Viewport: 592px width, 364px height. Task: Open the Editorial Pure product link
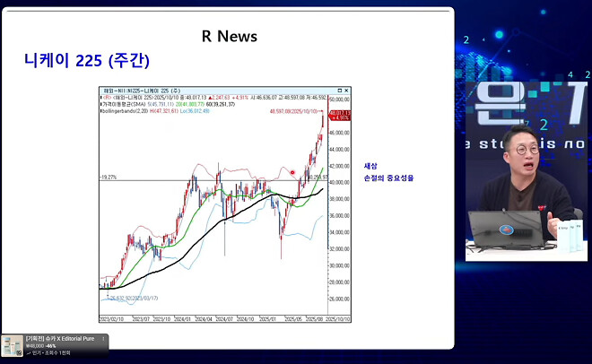tap(60, 339)
